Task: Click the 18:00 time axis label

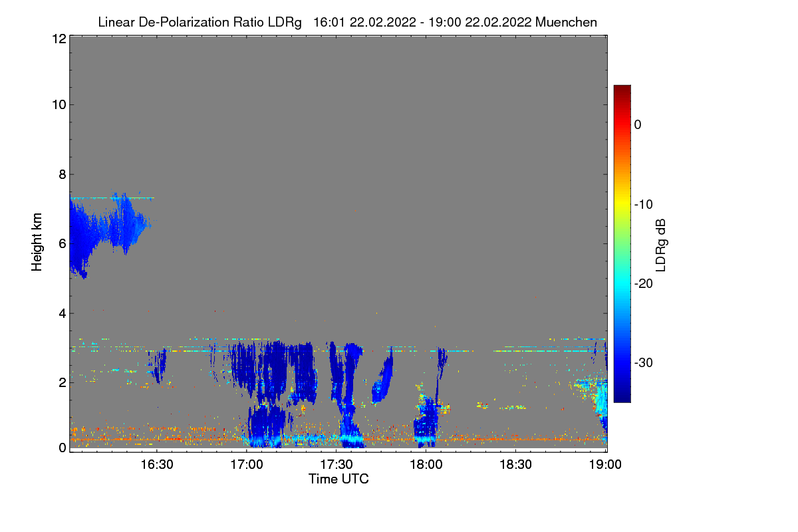Action: coord(426,465)
